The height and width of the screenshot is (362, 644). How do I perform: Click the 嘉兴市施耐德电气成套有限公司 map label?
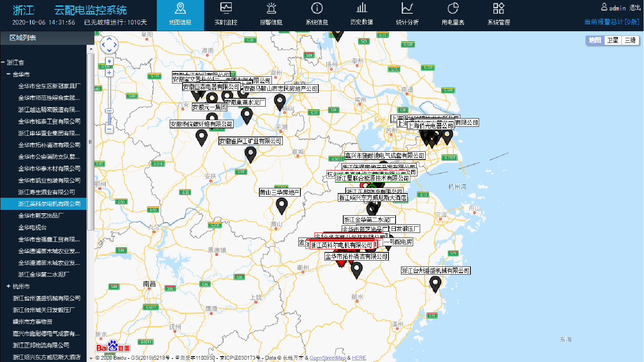pos(385,156)
